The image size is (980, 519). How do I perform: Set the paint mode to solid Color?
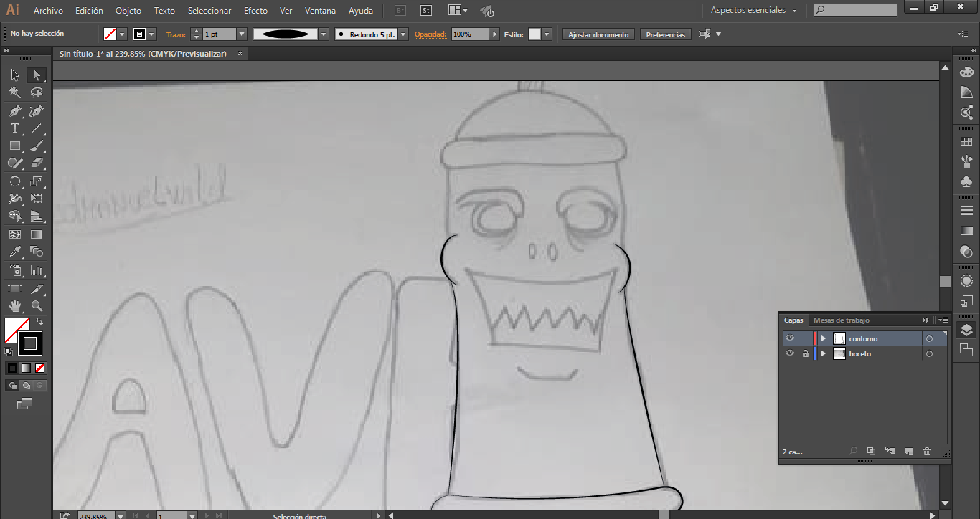12,368
